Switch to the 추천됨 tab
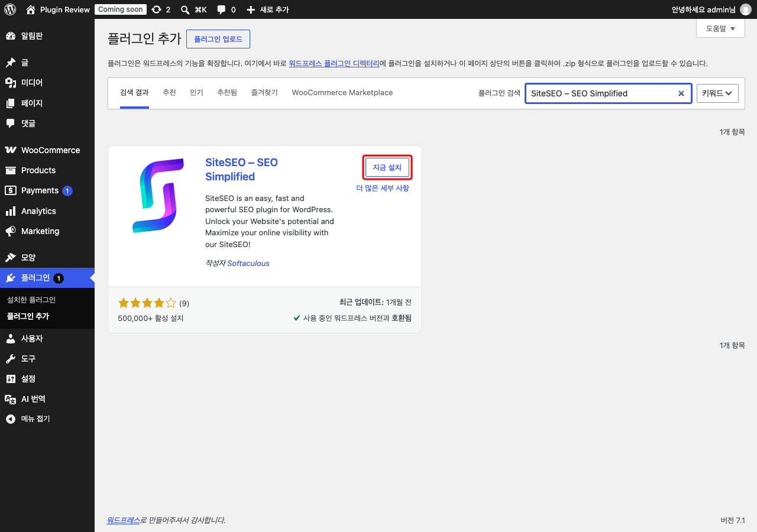757x532 pixels. click(x=227, y=93)
